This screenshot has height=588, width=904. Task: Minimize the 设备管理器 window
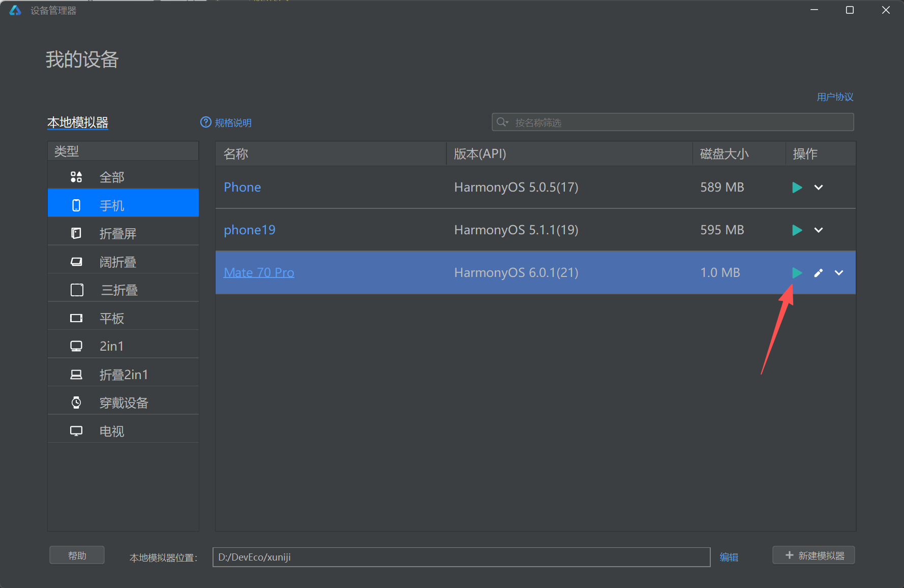point(814,10)
